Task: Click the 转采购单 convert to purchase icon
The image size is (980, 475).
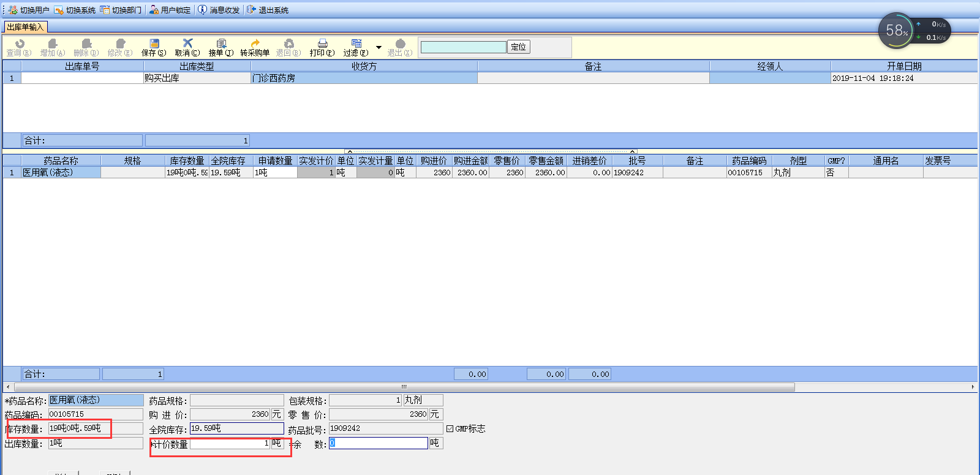Action: (x=255, y=44)
